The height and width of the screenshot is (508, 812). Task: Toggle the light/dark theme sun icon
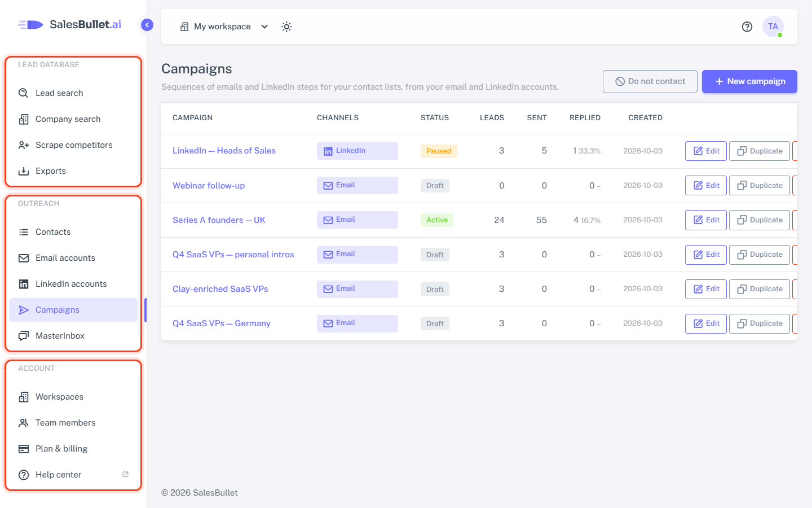pos(286,27)
